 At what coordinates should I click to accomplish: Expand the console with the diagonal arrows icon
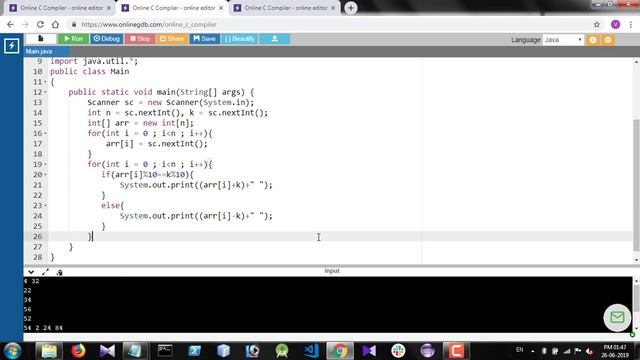click(45, 272)
